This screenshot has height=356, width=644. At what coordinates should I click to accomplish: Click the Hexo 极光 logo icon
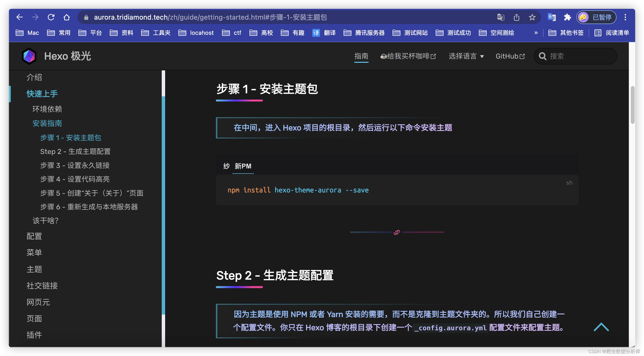click(x=28, y=56)
